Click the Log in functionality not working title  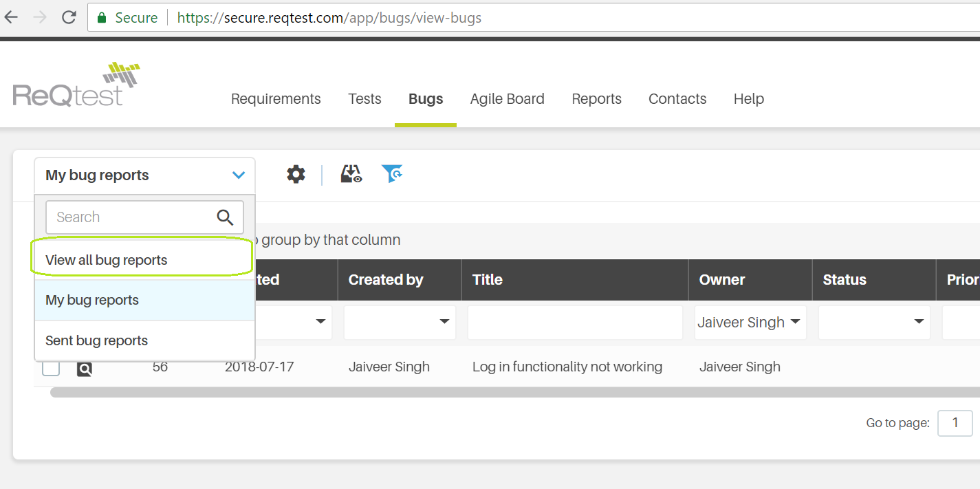(567, 367)
